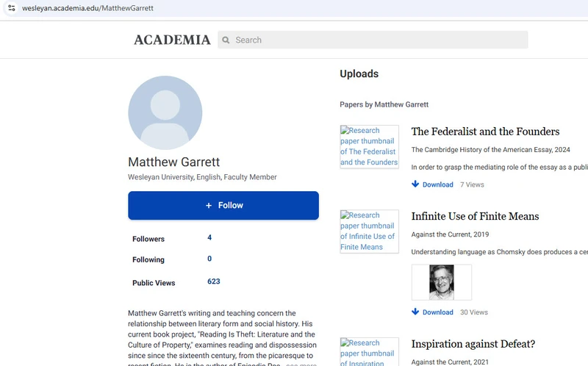Click the Follow button
Image resolution: width=588 pixels, height=366 pixels.
(x=223, y=206)
